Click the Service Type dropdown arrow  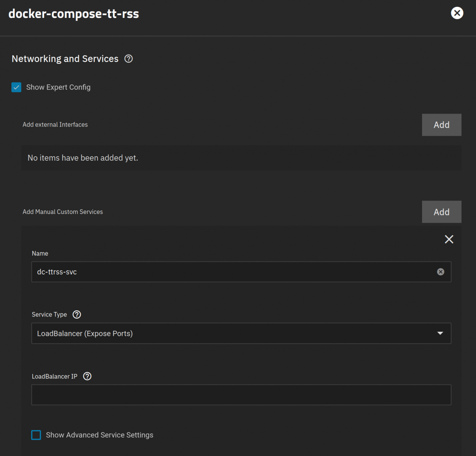pos(440,334)
